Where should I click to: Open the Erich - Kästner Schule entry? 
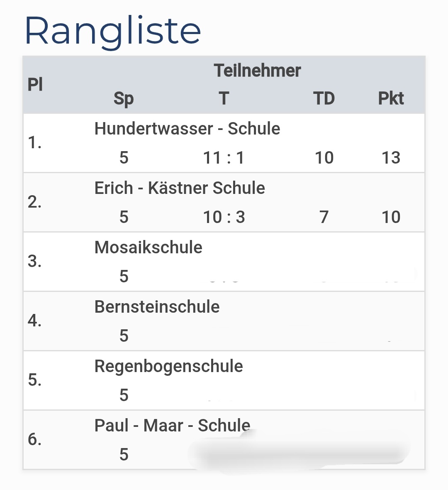180,188
